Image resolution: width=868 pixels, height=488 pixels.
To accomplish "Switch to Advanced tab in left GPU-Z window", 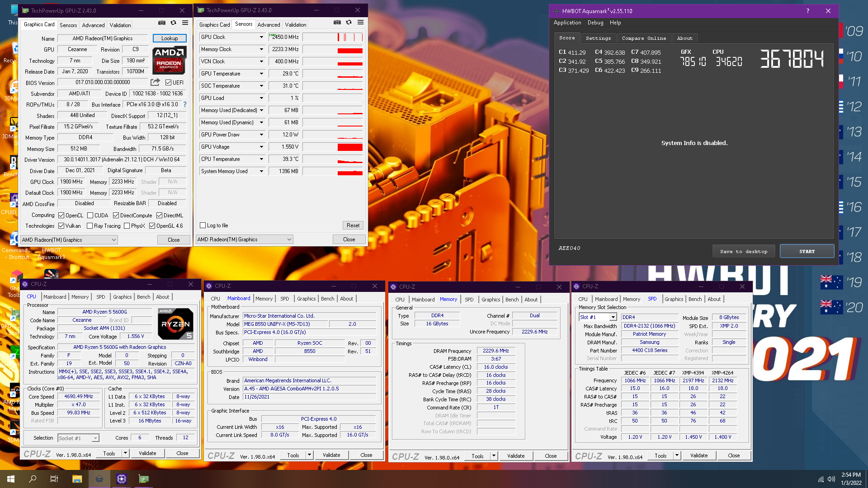I will tap(93, 25).
